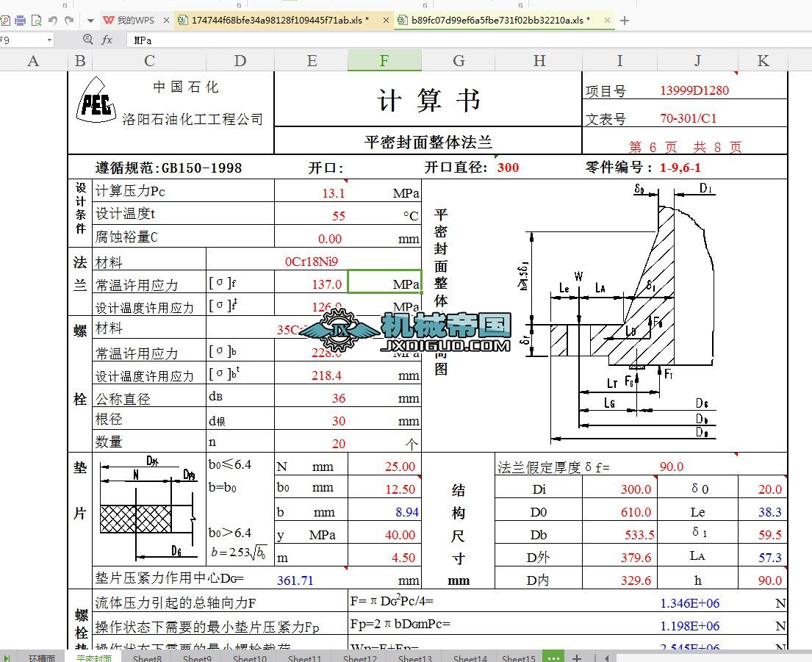
Task: Click the DG value 361.71
Action: coord(295,580)
